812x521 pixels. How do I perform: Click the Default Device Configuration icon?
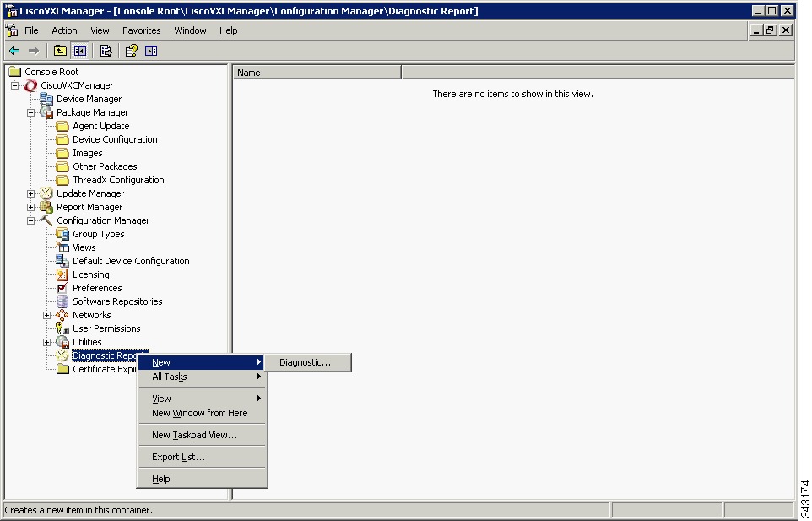62,261
